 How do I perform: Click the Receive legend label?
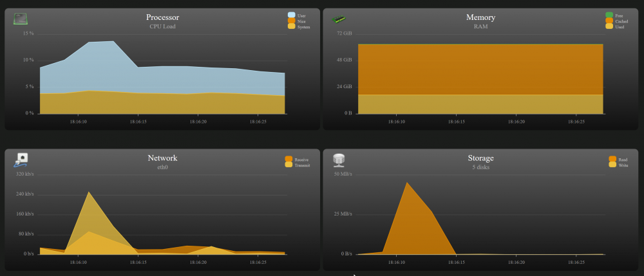coord(301,160)
